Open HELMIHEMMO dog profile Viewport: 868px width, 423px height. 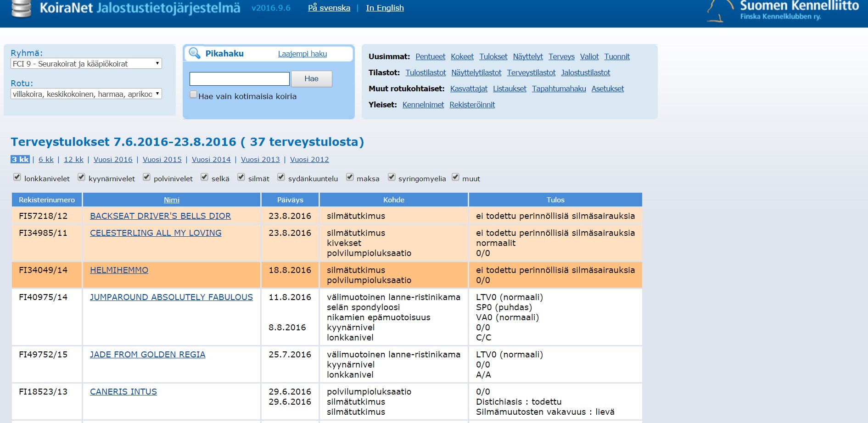point(119,270)
